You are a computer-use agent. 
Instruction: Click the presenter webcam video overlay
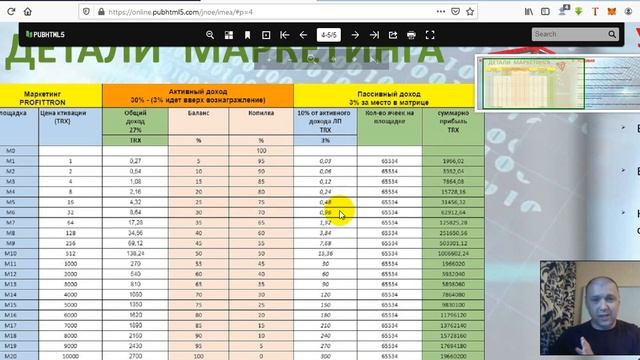point(590,308)
